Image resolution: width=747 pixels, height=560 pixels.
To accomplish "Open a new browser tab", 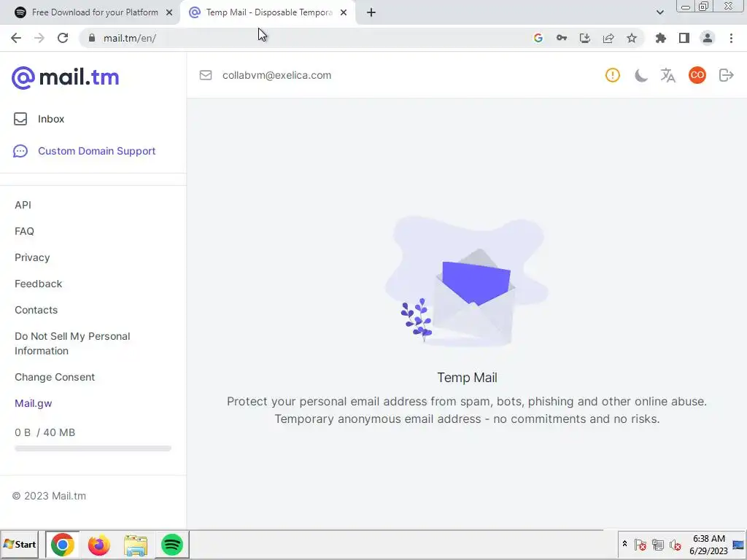I will (x=371, y=12).
